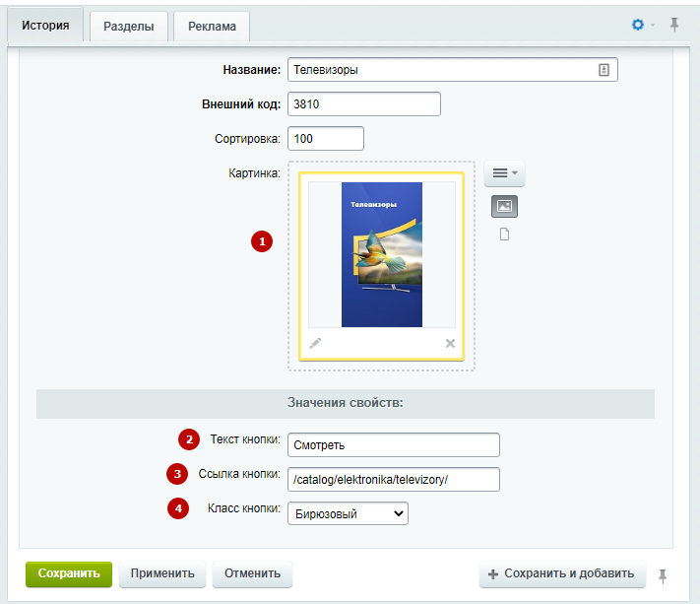Click the file document icon beside picture
The image size is (700, 604).
[x=504, y=235]
